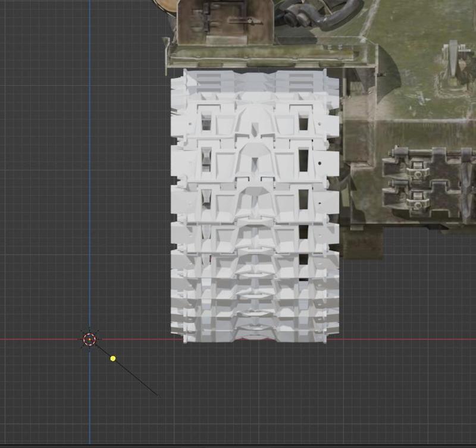Select the white tank track mesh
This screenshot has width=476, height=448.
255,206
